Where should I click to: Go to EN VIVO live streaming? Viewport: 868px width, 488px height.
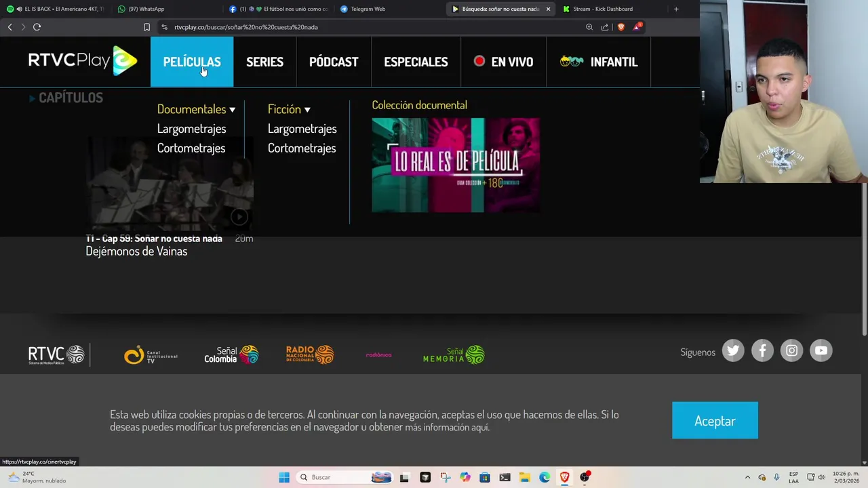503,62
